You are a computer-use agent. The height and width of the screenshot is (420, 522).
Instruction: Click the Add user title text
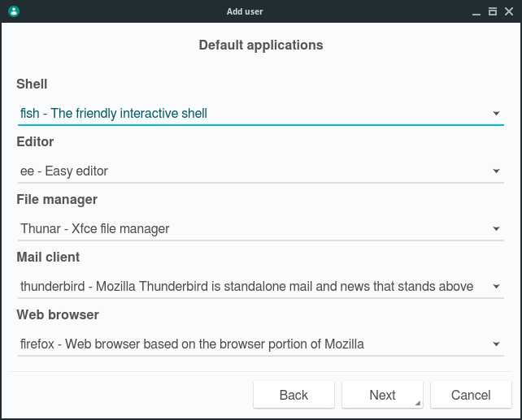245,11
